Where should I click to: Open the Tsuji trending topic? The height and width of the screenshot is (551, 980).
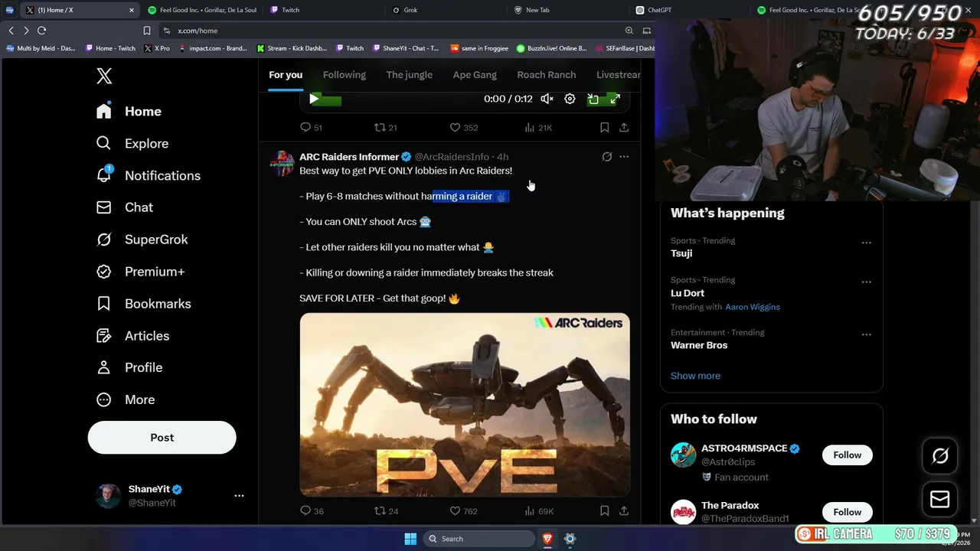pyautogui.click(x=681, y=253)
